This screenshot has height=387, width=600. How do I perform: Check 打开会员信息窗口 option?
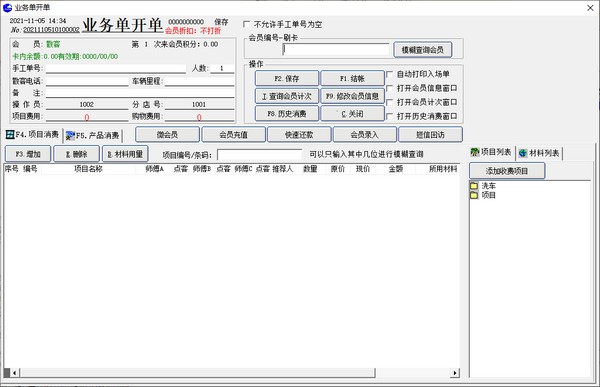pos(390,88)
